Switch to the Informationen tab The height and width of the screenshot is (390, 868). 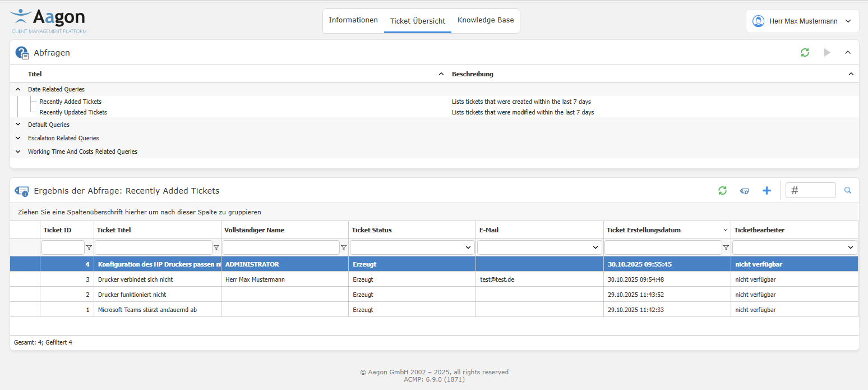coord(353,20)
